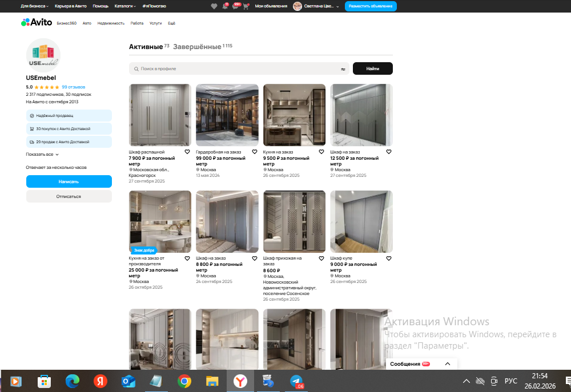The height and width of the screenshot is (392, 571).
Task: Open Microsoft Store from the taskbar
Action: (44, 382)
